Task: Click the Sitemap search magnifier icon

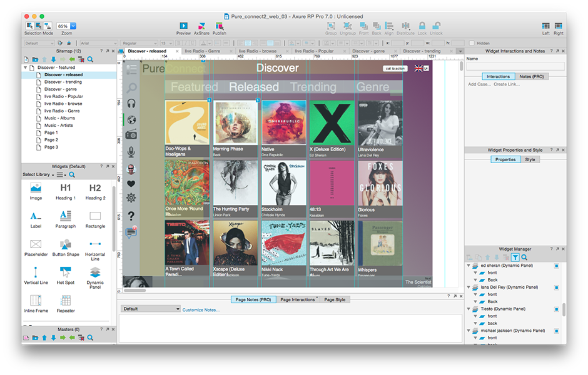Action: coord(90,59)
